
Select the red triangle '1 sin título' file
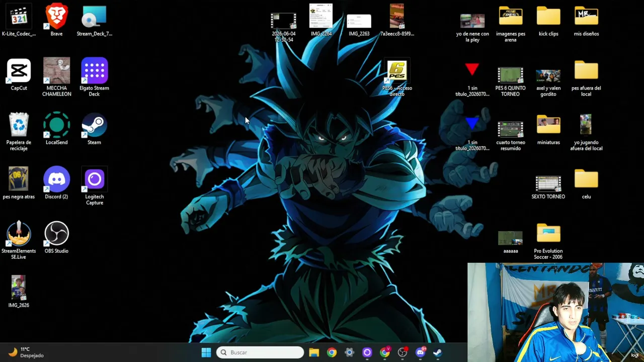click(472, 79)
